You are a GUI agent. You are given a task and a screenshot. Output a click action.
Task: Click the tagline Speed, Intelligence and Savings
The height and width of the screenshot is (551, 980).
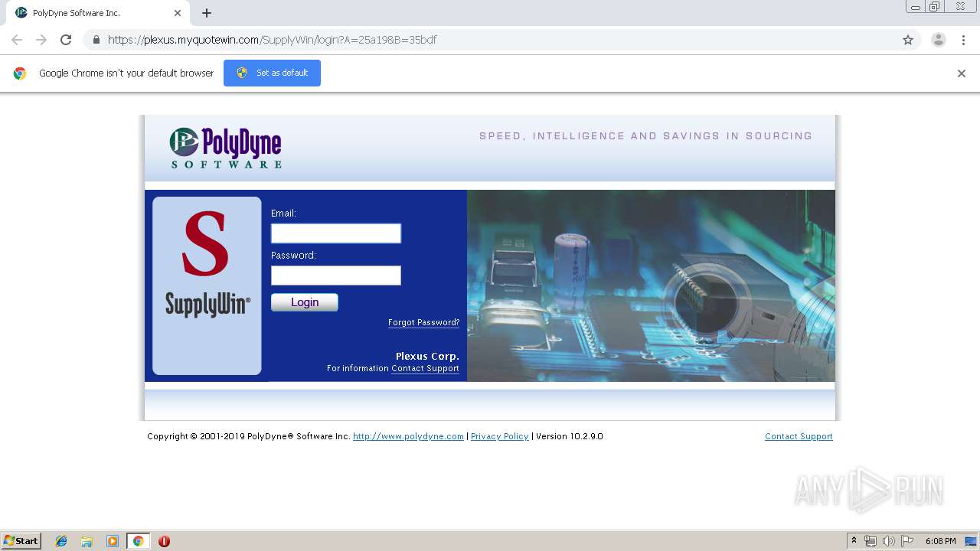pos(645,136)
